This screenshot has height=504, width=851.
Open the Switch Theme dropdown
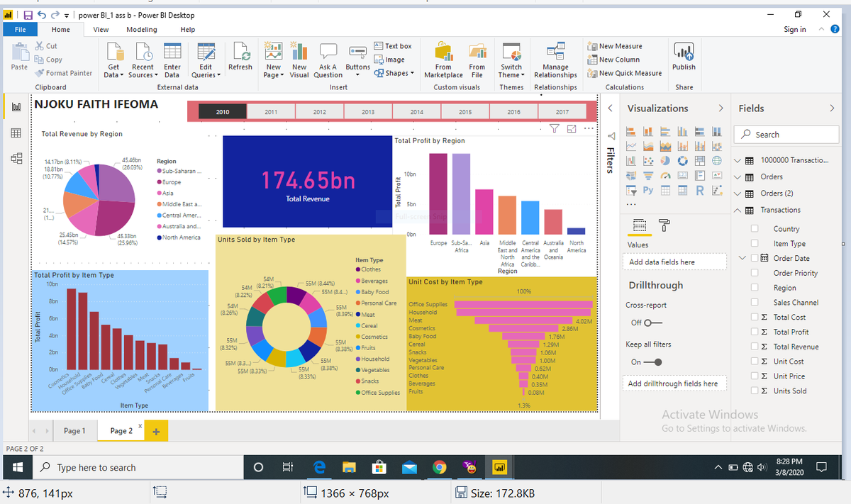(511, 60)
